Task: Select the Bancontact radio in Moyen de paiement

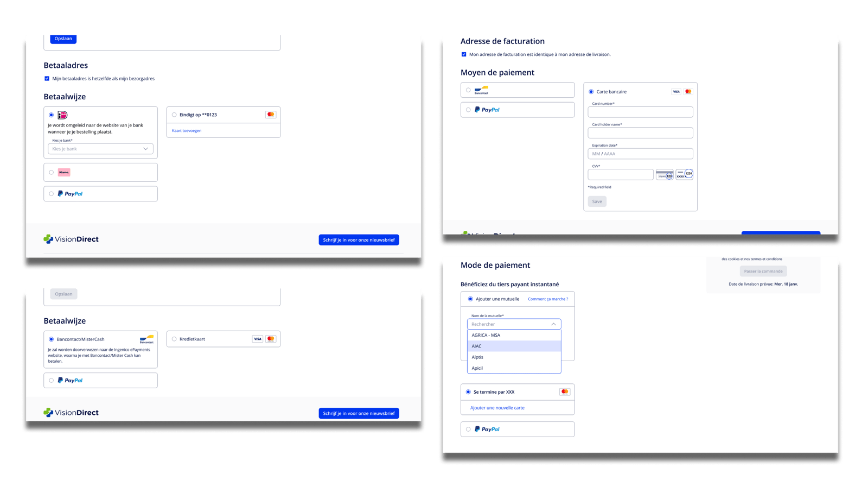Action: 468,90
